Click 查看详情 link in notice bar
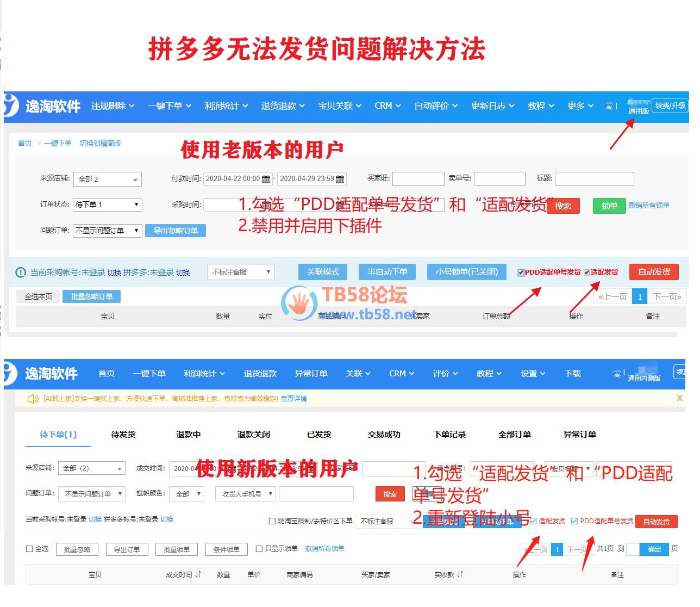 [x=293, y=399]
